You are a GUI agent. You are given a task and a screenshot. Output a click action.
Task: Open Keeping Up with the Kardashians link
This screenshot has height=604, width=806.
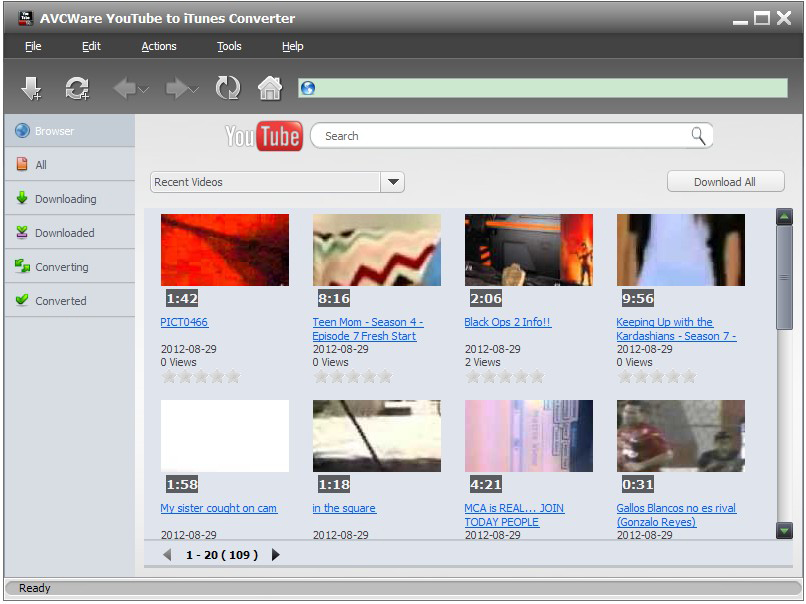676,329
